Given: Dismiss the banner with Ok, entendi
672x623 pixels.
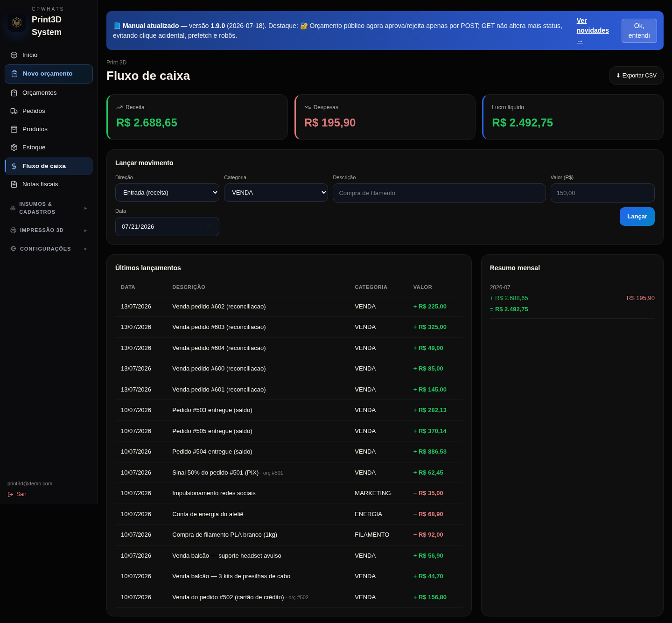Looking at the screenshot, I should [x=639, y=31].
